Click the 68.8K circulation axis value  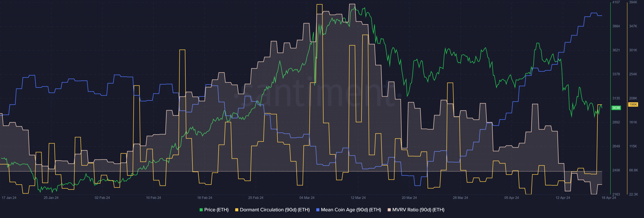pos(634,170)
